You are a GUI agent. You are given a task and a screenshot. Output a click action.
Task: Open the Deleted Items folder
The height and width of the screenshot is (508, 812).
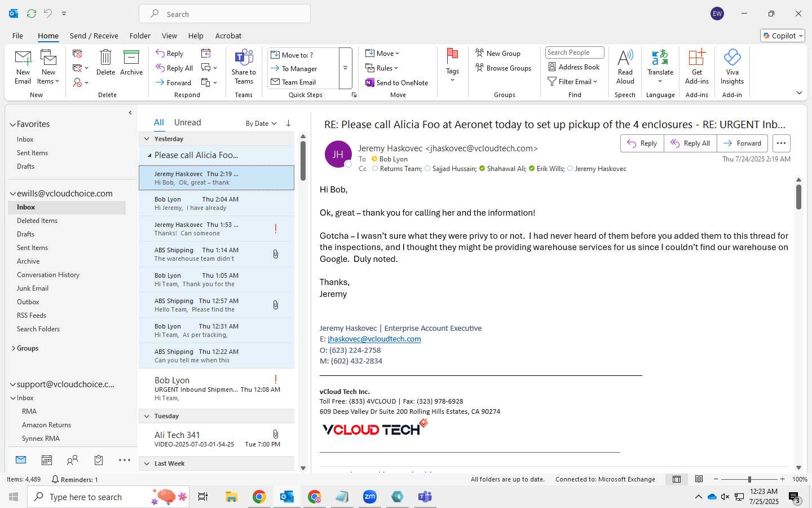(37, 221)
